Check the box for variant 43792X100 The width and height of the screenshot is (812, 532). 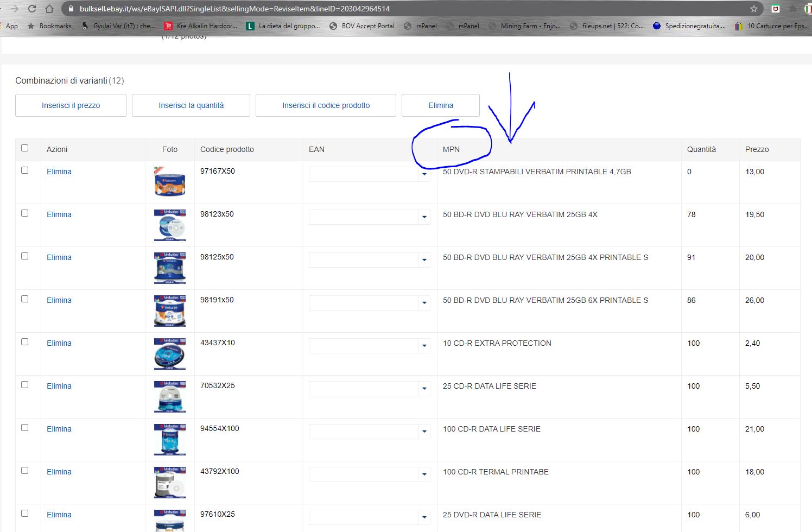tap(24, 470)
